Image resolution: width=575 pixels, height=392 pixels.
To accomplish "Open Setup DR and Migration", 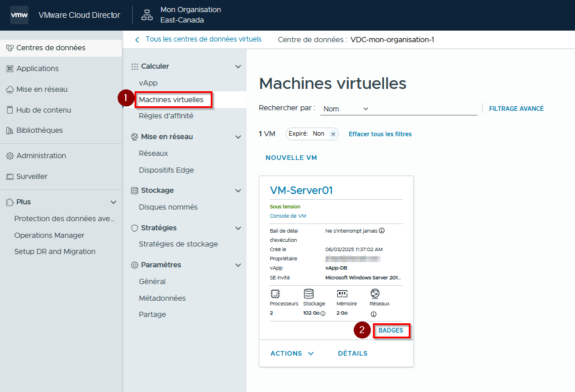I will click(x=55, y=252).
